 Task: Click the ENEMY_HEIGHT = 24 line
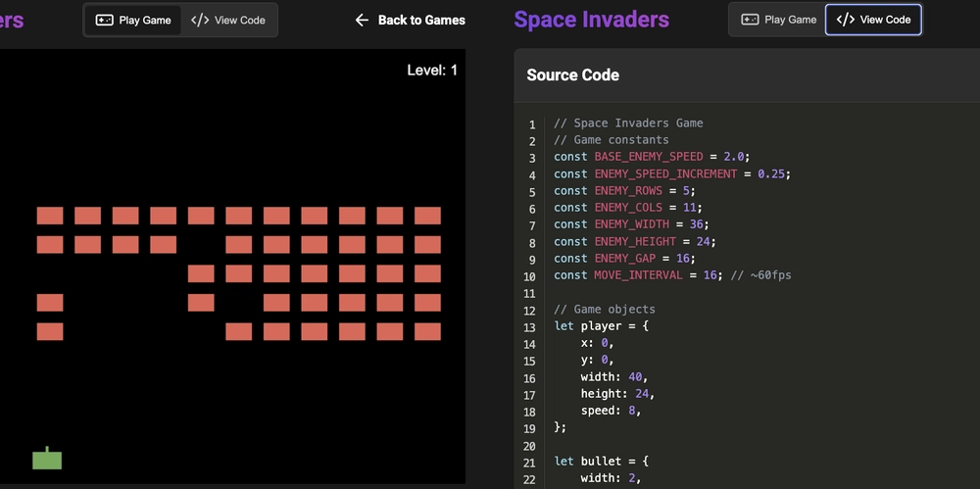pos(634,241)
